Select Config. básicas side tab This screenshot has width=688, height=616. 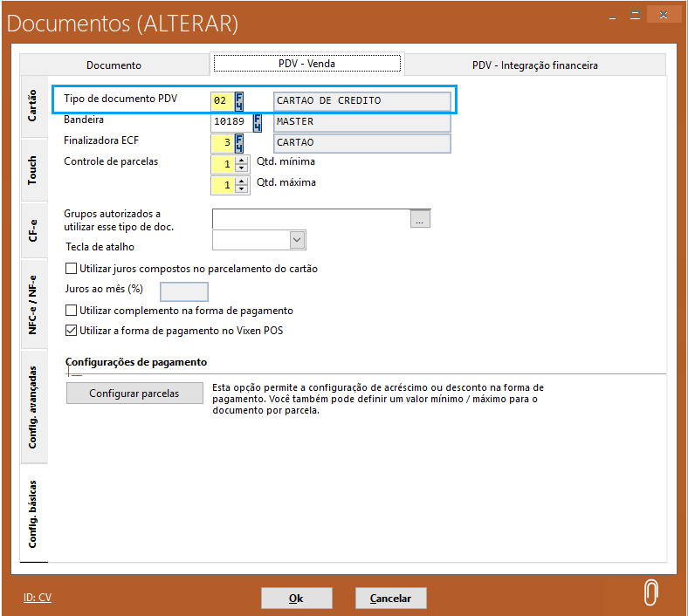(33, 513)
